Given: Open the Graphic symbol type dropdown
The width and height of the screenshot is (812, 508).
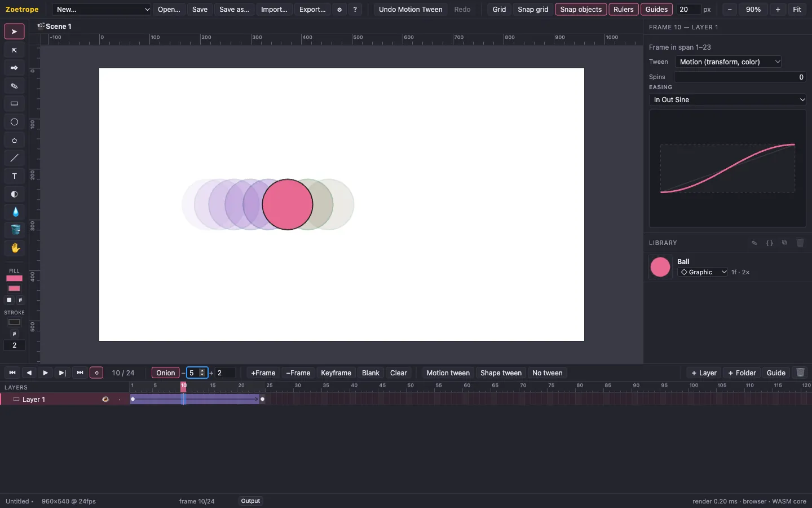Looking at the screenshot, I should pyautogui.click(x=703, y=272).
